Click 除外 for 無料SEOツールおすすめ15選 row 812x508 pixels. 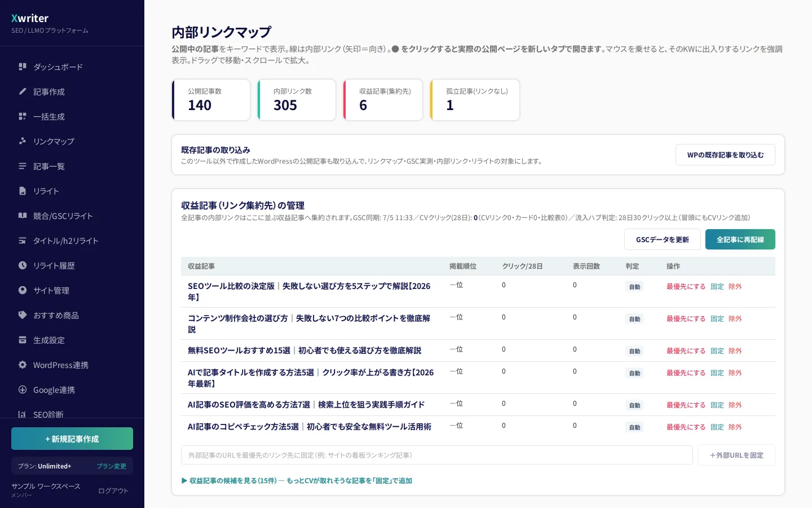click(735, 351)
